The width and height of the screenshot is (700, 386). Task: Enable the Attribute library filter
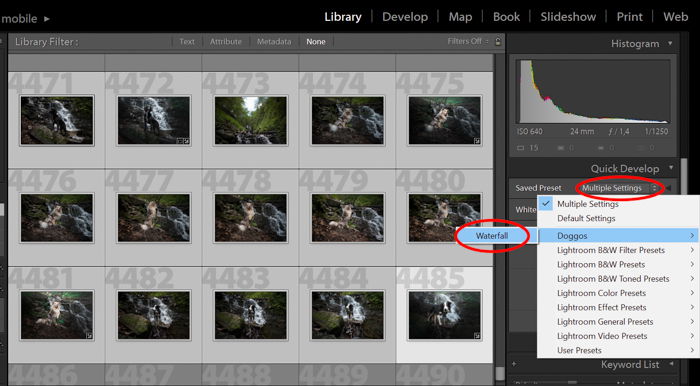[x=225, y=42]
